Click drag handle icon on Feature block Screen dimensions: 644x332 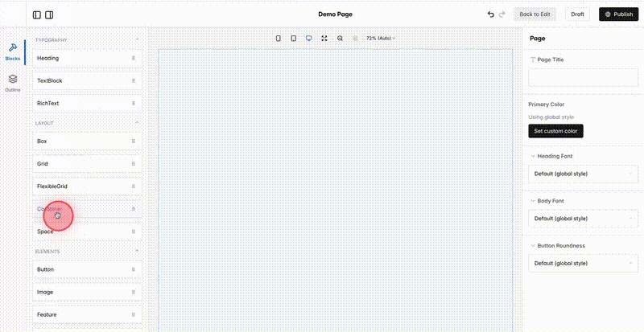pos(133,315)
